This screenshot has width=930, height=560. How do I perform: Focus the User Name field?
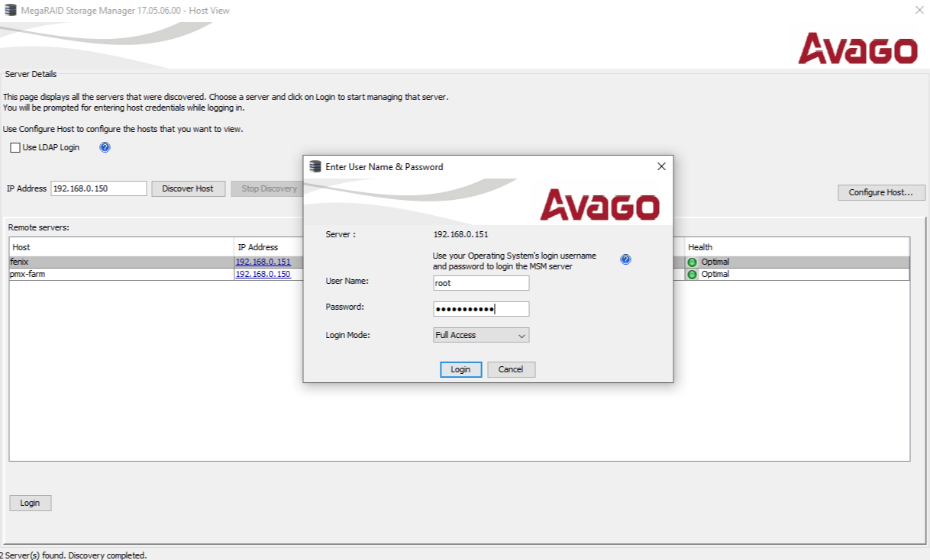[481, 283]
